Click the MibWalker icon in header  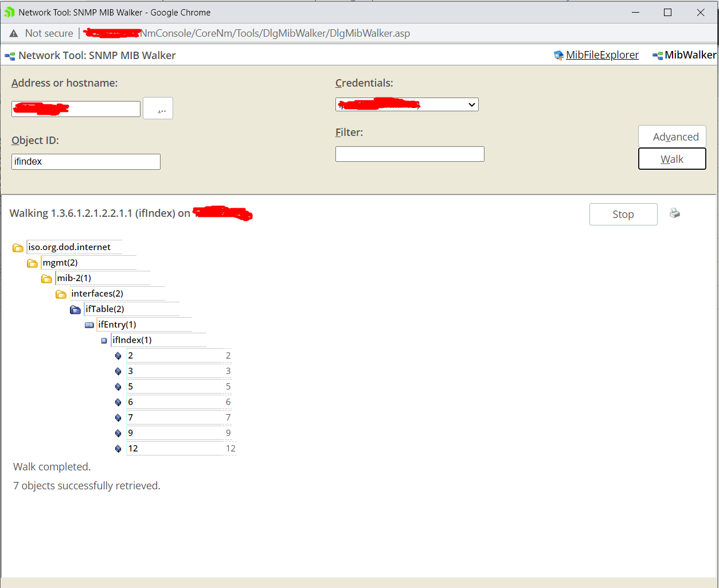coord(658,56)
